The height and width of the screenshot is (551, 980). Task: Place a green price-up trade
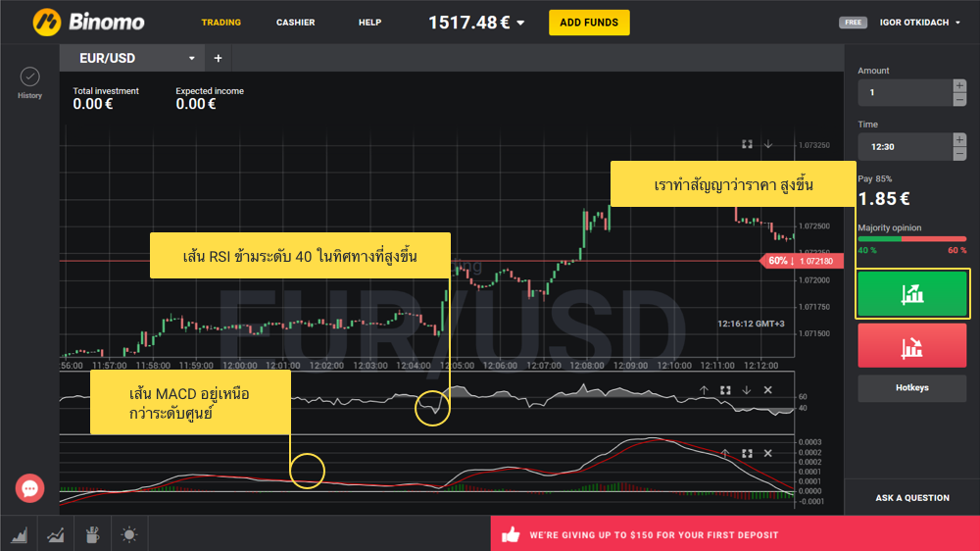click(x=912, y=294)
